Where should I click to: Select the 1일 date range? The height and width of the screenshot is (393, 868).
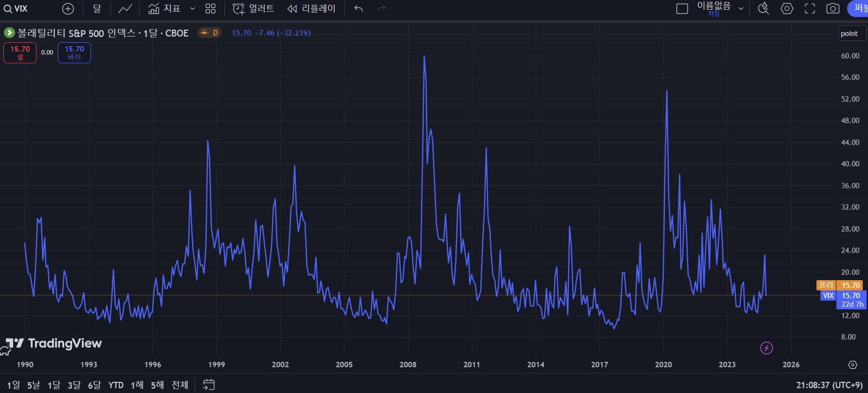(x=14, y=385)
